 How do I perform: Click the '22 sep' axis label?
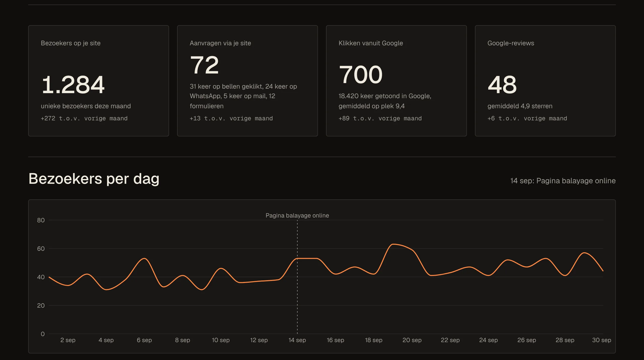[x=450, y=340]
